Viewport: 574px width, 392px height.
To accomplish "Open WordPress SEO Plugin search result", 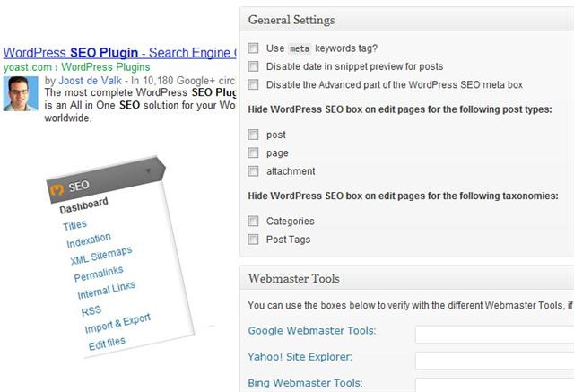I will [x=119, y=53].
